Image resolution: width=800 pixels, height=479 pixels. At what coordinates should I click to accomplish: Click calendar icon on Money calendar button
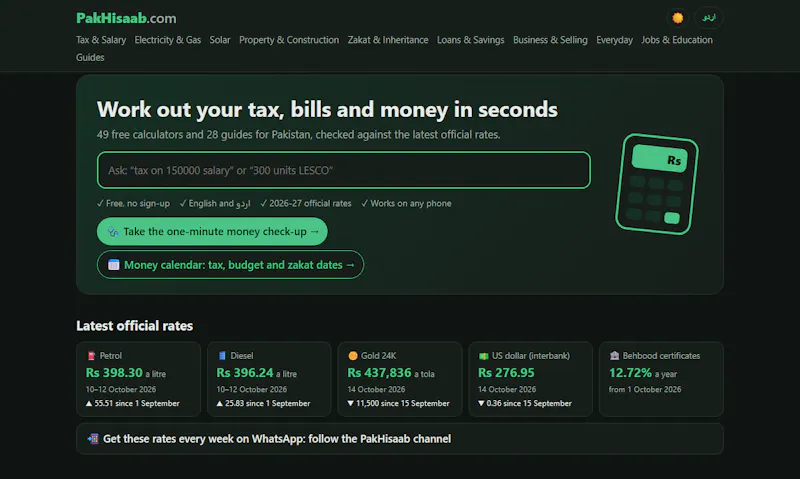coord(114,265)
